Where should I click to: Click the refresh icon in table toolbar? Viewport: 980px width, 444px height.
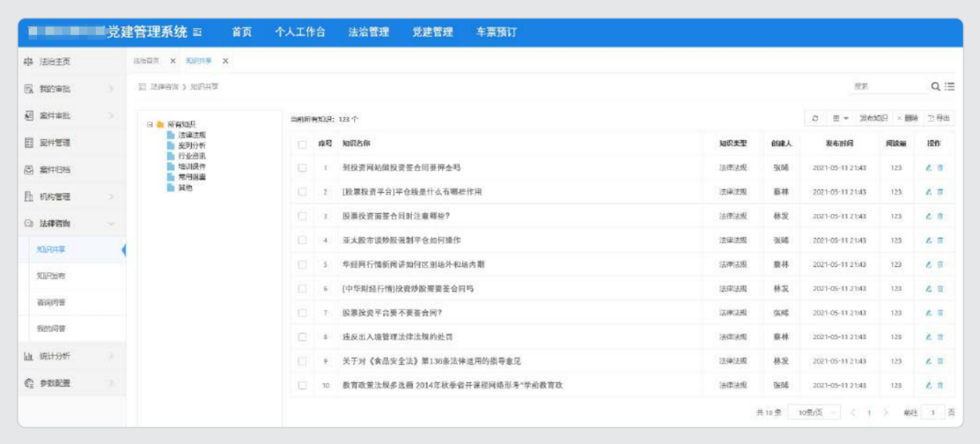(815, 118)
